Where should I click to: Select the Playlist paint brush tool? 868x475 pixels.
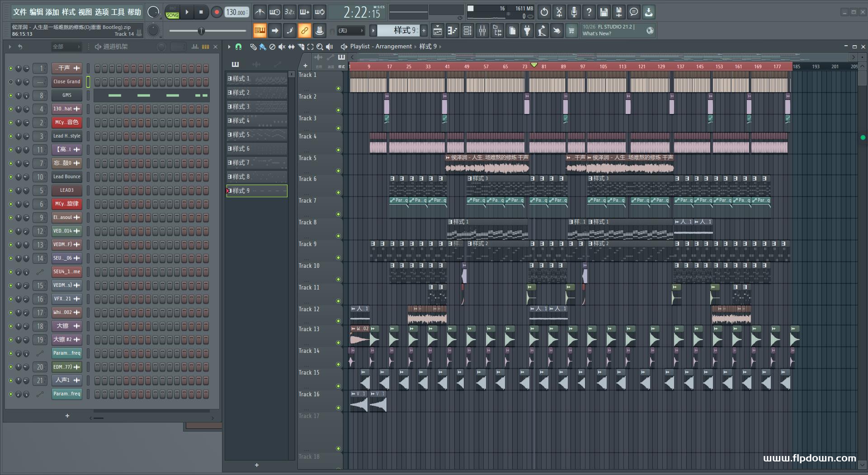coord(263,47)
